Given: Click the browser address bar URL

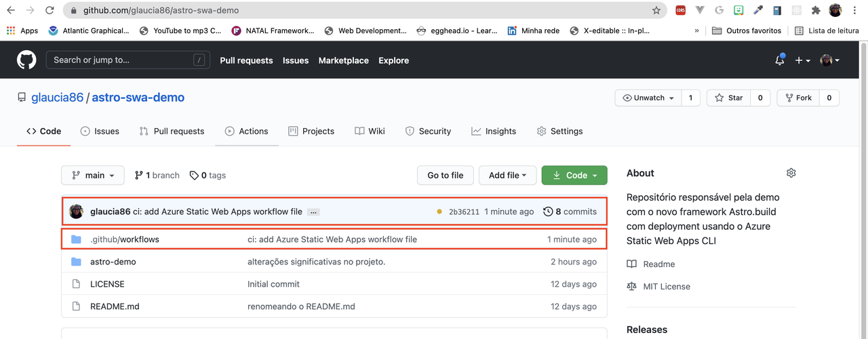Looking at the screenshot, I should coord(161,11).
